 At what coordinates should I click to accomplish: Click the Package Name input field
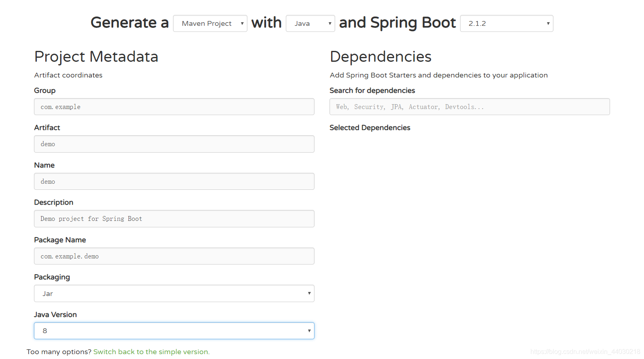[174, 256]
